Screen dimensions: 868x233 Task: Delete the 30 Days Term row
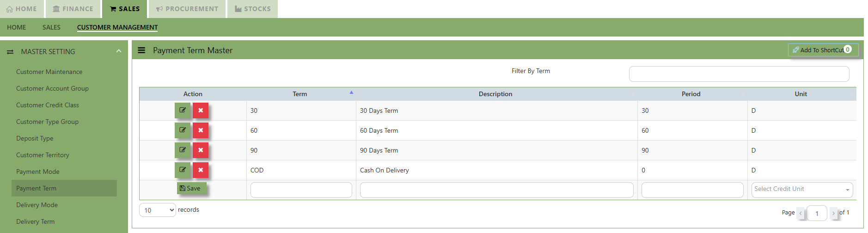point(201,110)
